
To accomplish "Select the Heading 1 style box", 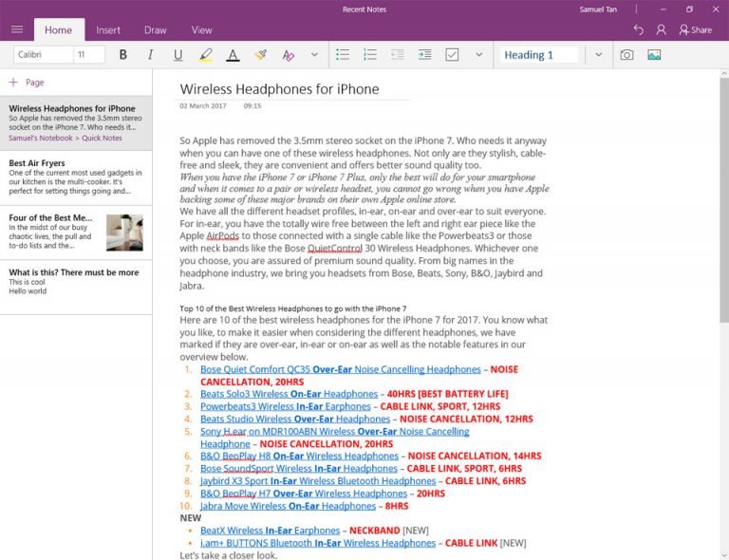I will coord(539,55).
